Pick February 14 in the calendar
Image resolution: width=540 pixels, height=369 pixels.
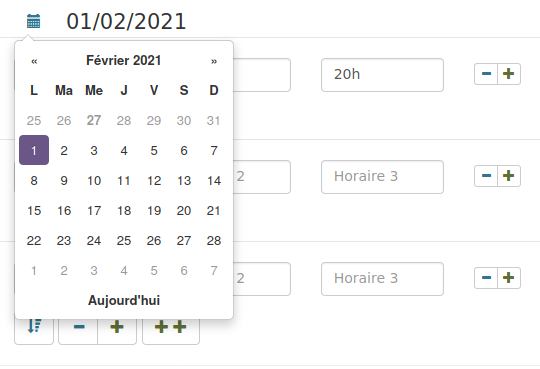coord(214,181)
